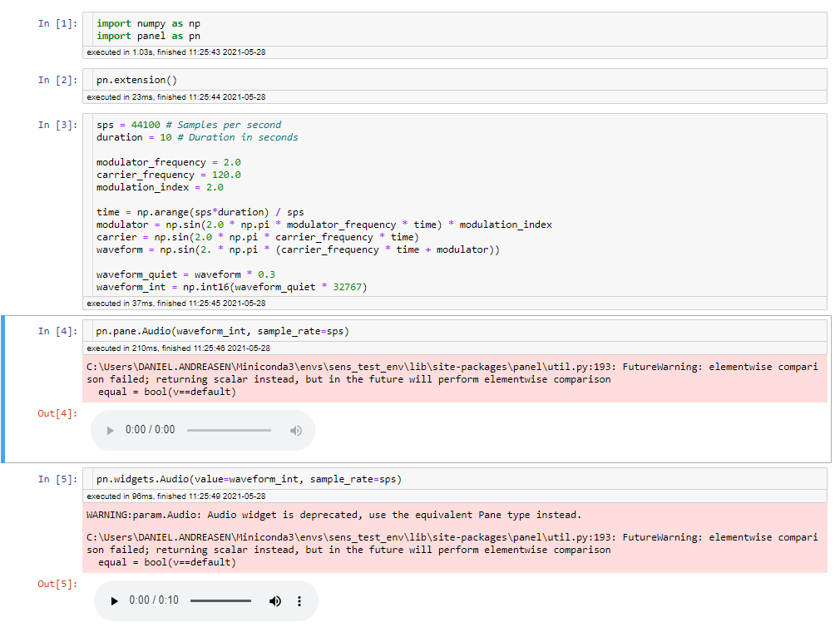Click the 'waveform_quiet = waveform * 0.3' line

tap(186, 274)
